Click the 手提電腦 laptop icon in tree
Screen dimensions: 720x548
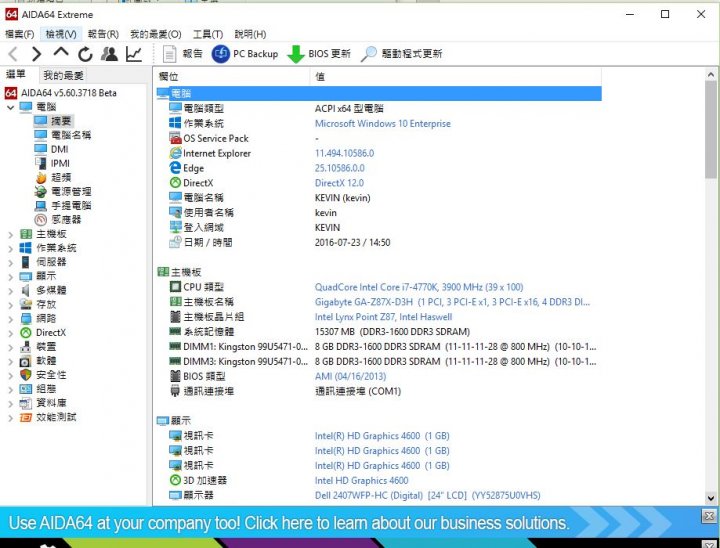pos(41,206)
